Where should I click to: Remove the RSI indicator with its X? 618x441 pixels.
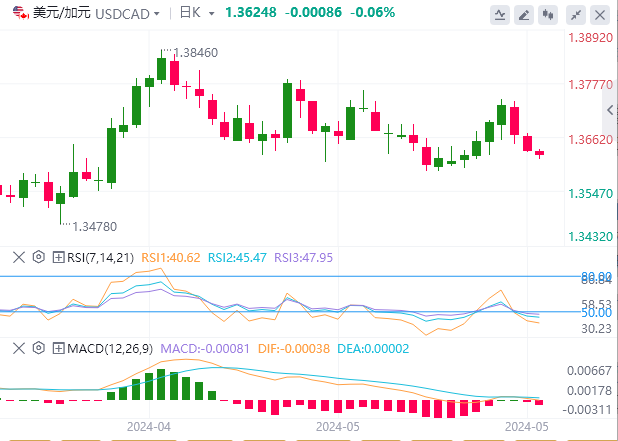click(19, 258)
